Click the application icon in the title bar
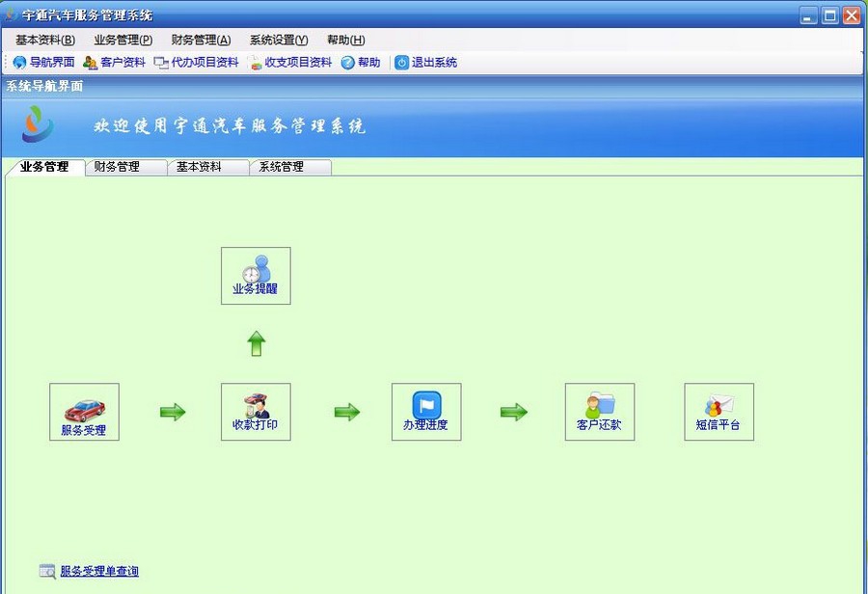868x594 pixels. [10, 14]
